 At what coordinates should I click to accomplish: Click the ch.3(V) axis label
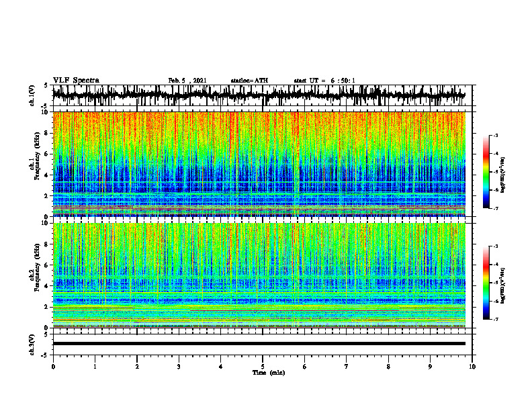32,345
